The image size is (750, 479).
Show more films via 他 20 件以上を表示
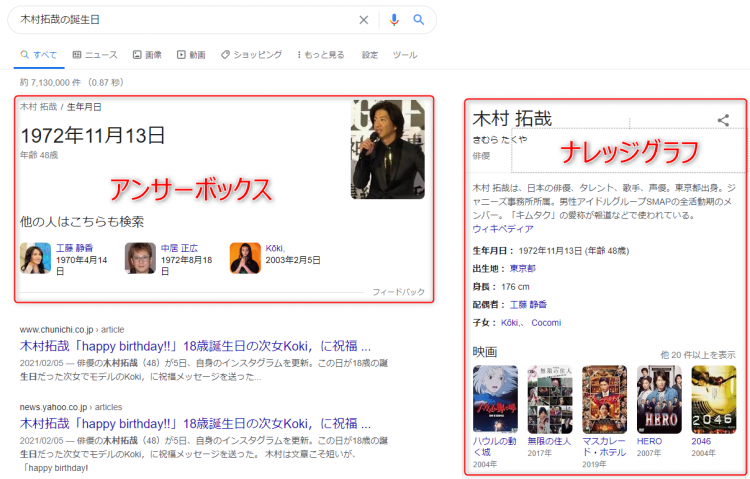click(698, 355)
